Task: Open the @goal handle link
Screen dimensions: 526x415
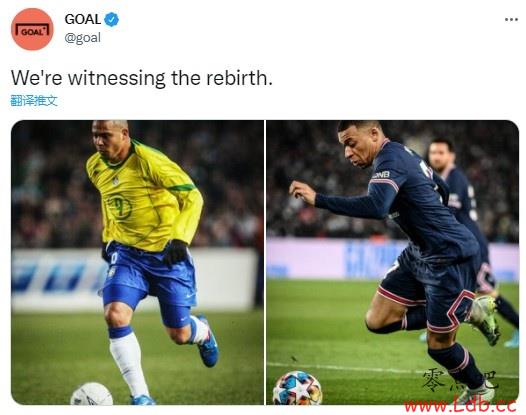Action: click(x=83, y=38)
